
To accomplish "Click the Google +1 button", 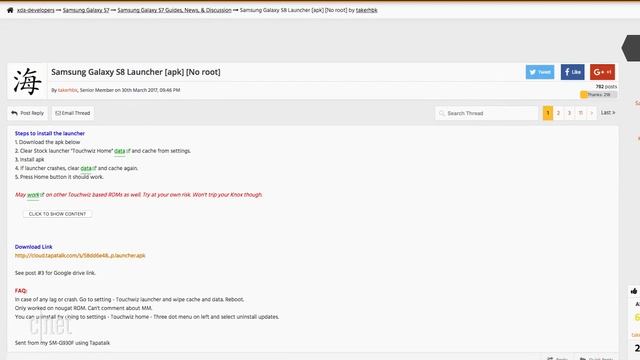I will tap(602, 72).
